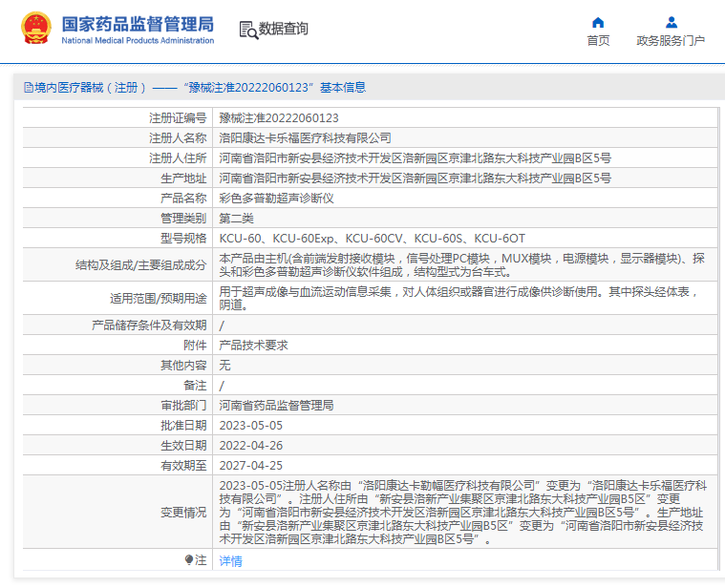Click the 适用范围 intended use text
Screen dimensions: 725x588
coord(458,299)
